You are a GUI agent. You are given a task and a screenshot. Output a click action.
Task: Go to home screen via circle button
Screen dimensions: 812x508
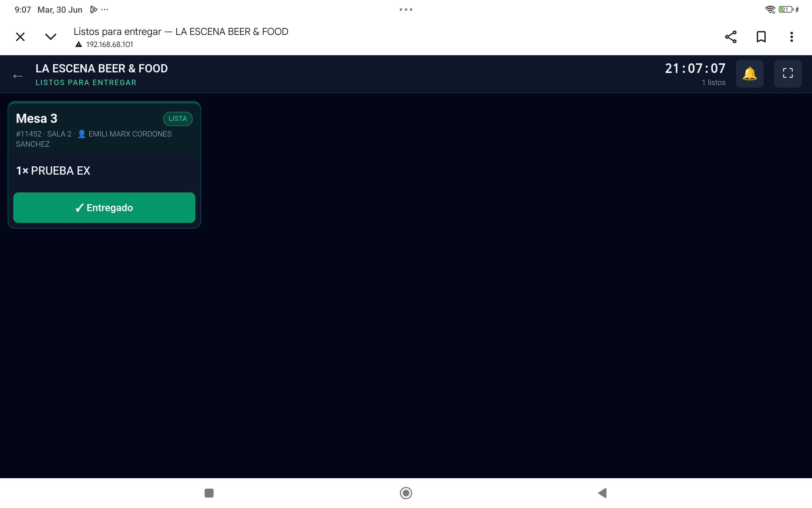[406, 493]
